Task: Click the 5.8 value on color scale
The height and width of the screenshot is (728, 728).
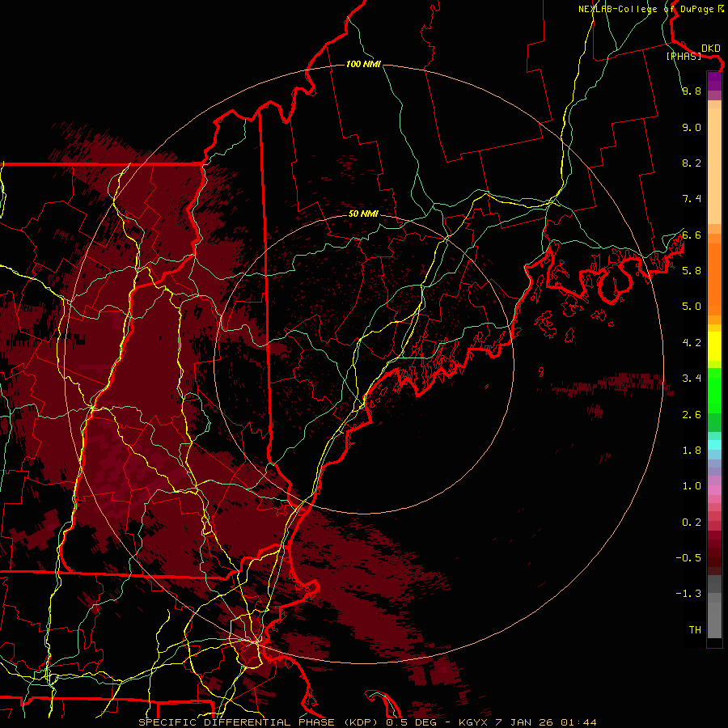Action: [x=692, y=271]
